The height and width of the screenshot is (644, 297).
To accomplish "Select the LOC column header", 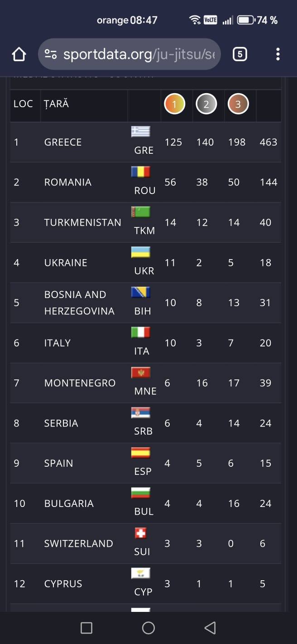I will pyautogui.click(x=23, y=104).
